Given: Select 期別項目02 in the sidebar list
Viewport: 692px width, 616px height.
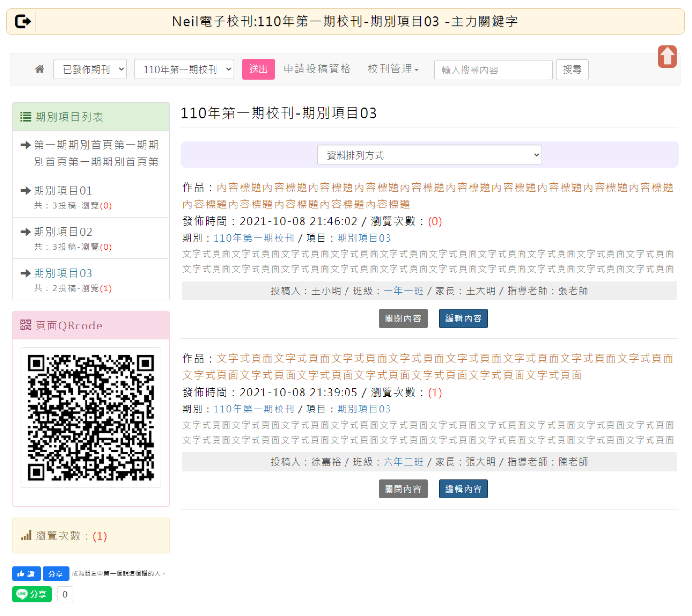Looking at the screenshot, I should tap(63, 232).
